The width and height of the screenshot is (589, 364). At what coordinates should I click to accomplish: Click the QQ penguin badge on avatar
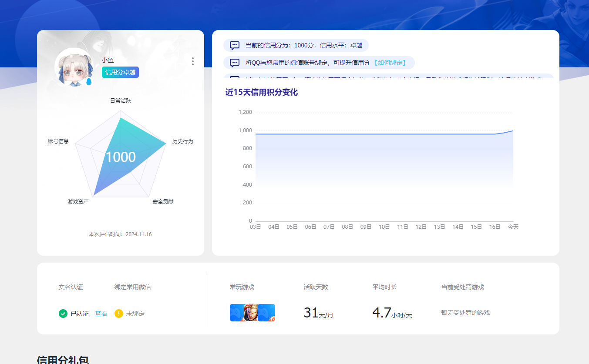tap(89, 81)
